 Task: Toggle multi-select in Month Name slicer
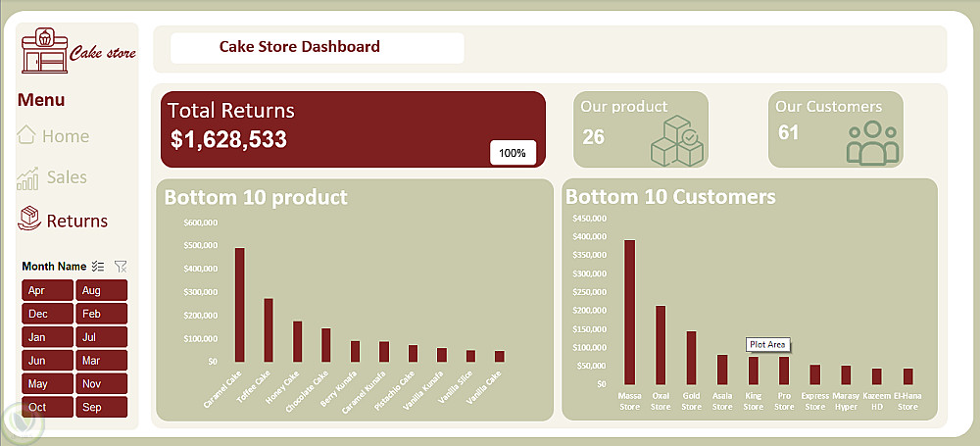(x=97, y=267)
